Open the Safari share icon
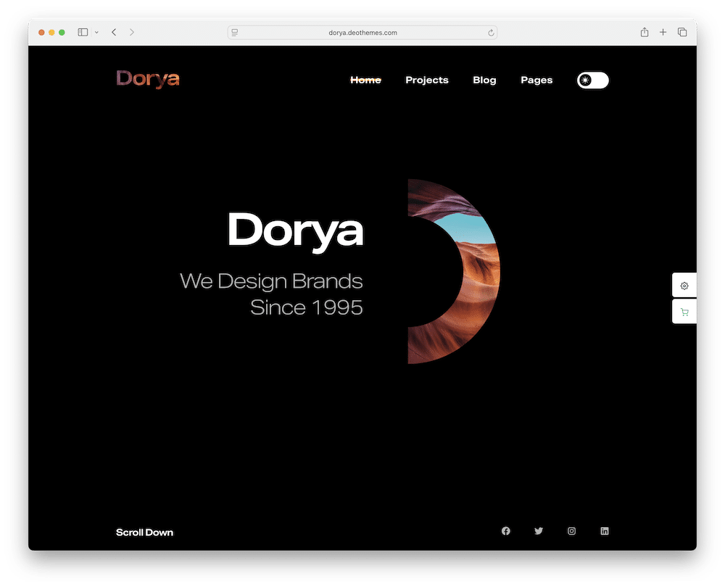This screenshot has width=725, height=588. pyautogui.click(x=645, y=32)
